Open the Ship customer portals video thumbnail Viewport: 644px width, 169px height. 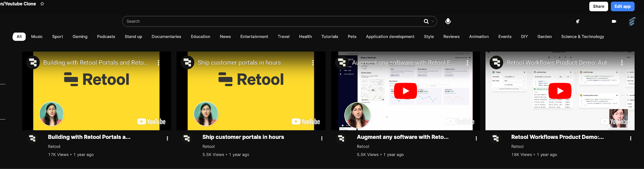pyautogui.click(x=251, y=91)
